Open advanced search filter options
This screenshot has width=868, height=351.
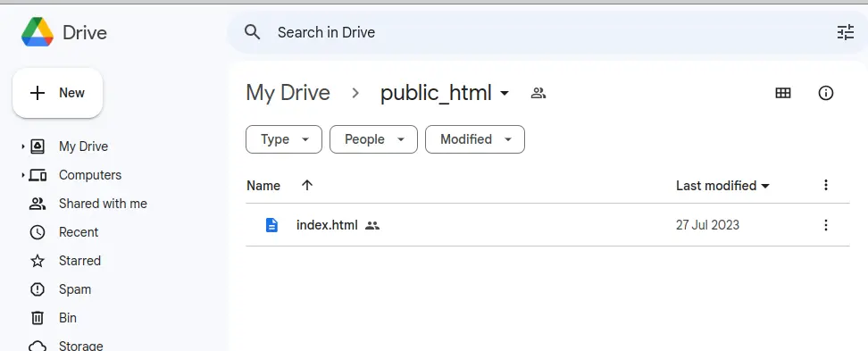tap(846, 33)
